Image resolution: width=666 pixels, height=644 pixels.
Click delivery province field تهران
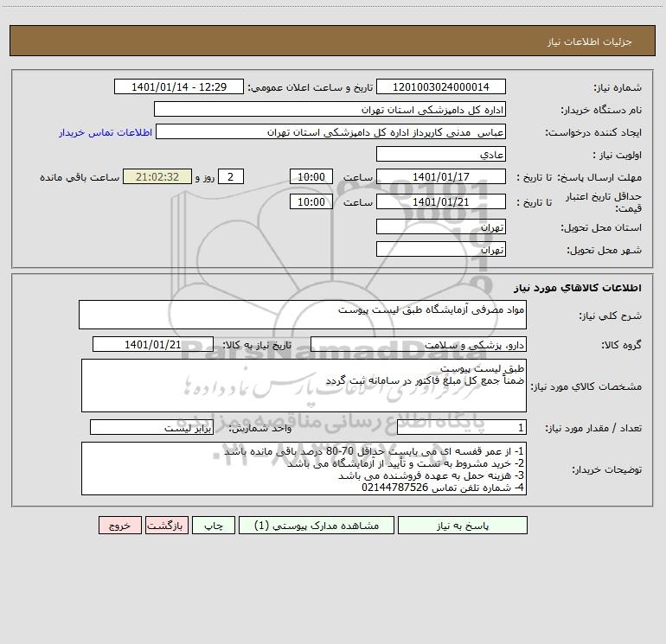point(441,226)
